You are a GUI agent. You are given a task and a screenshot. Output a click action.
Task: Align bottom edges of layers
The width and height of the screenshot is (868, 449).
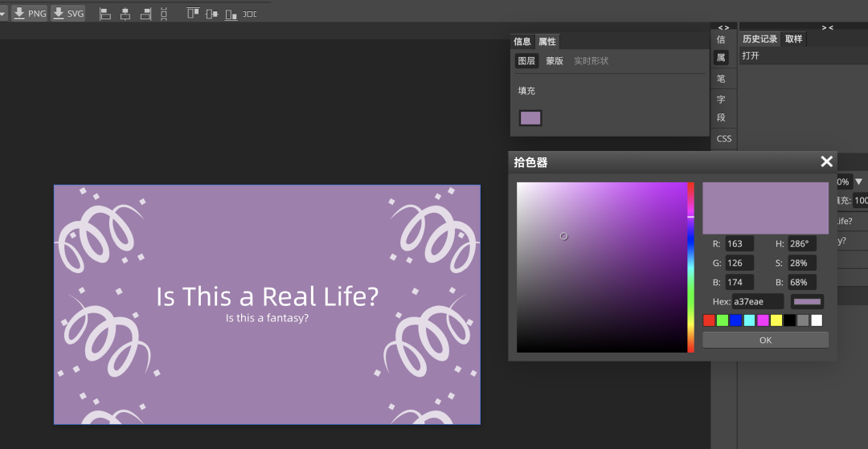pos(231,14)
